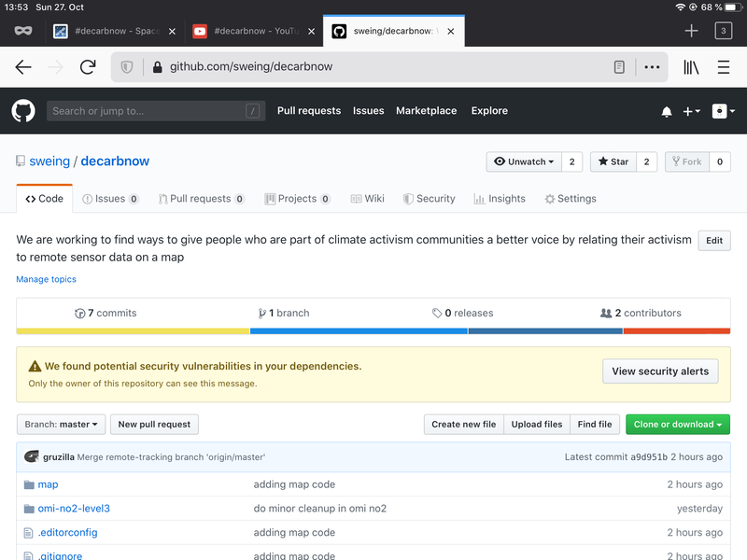Click View security alerts button
This screenshot has height=560, width=747.
660,371
